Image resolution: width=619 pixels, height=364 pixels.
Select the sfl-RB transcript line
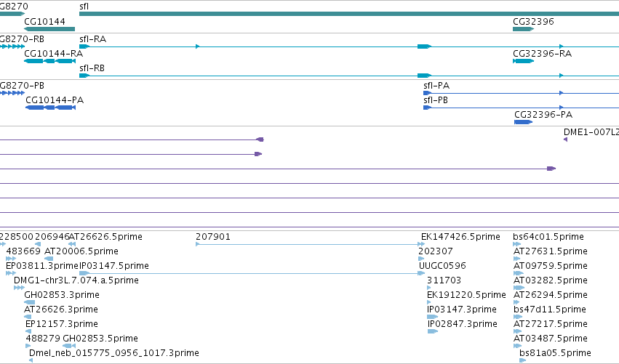[349, 76]
